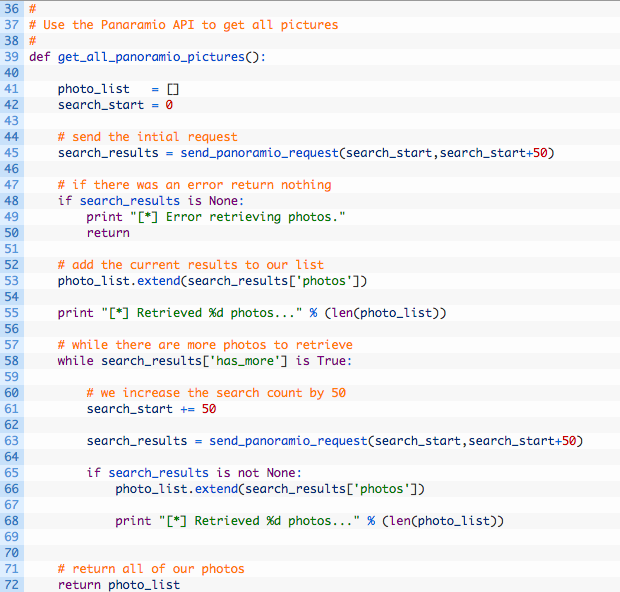Viewport: 620px width, 592px height.
Task: Click the red 0 value on line 42
Action: [169, 105]
